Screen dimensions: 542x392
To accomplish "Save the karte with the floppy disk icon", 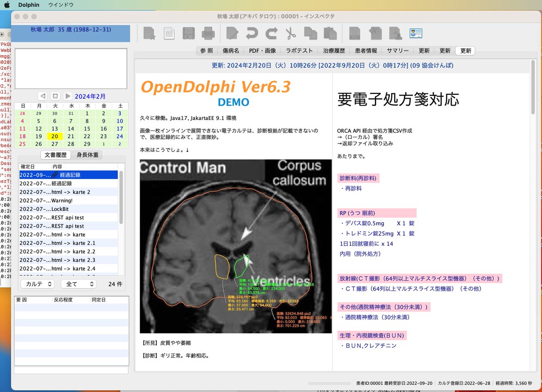I will point(188,33).
